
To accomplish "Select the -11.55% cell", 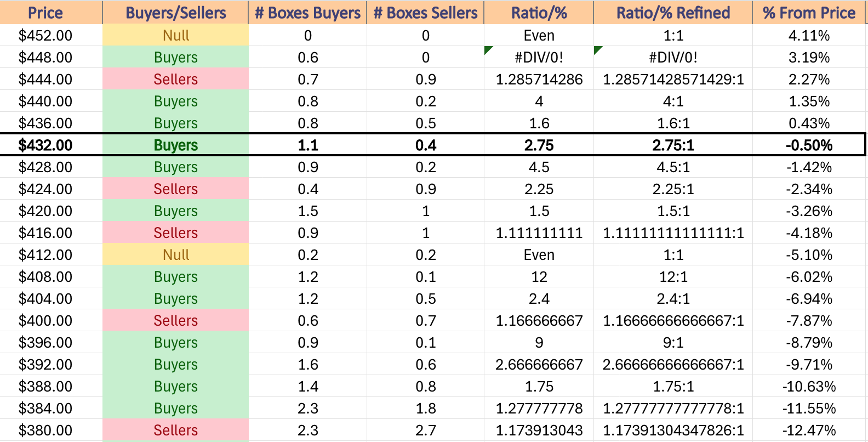I will click(x=809, y=408).
